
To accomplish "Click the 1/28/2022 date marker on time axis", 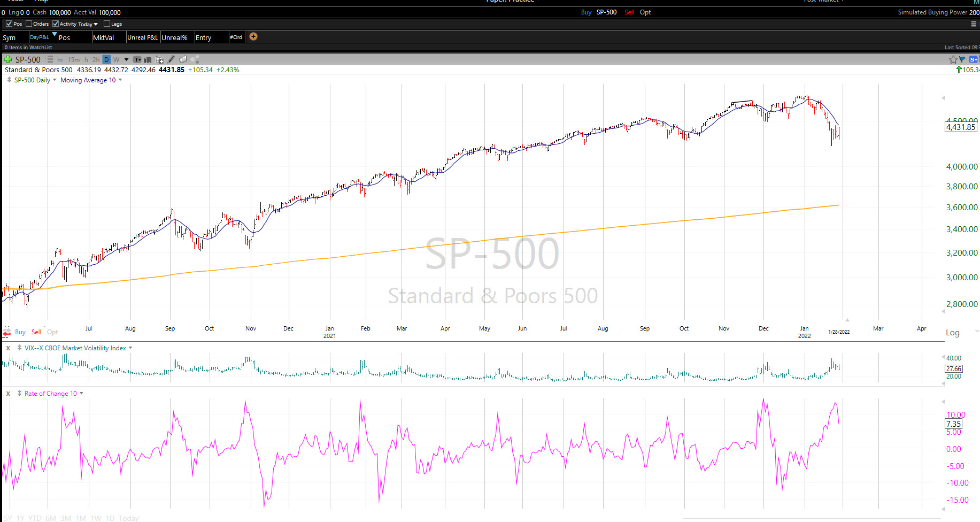I will click(839, 332).
